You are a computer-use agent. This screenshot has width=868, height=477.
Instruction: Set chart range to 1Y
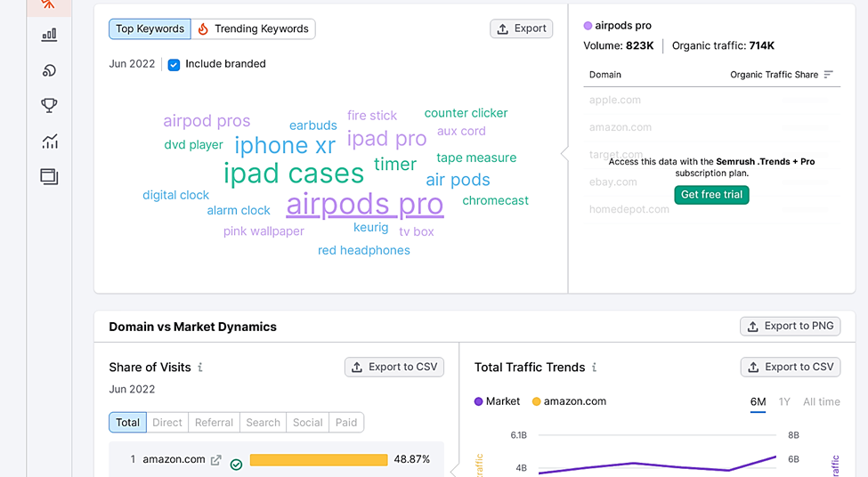(x=784, y=402)
